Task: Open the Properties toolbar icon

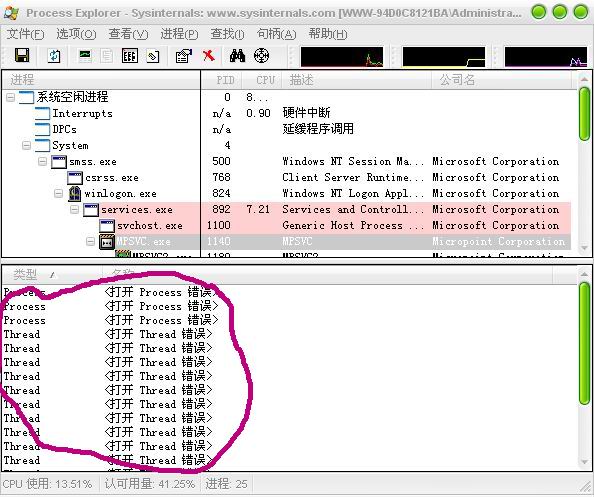Action: [184, 56]
